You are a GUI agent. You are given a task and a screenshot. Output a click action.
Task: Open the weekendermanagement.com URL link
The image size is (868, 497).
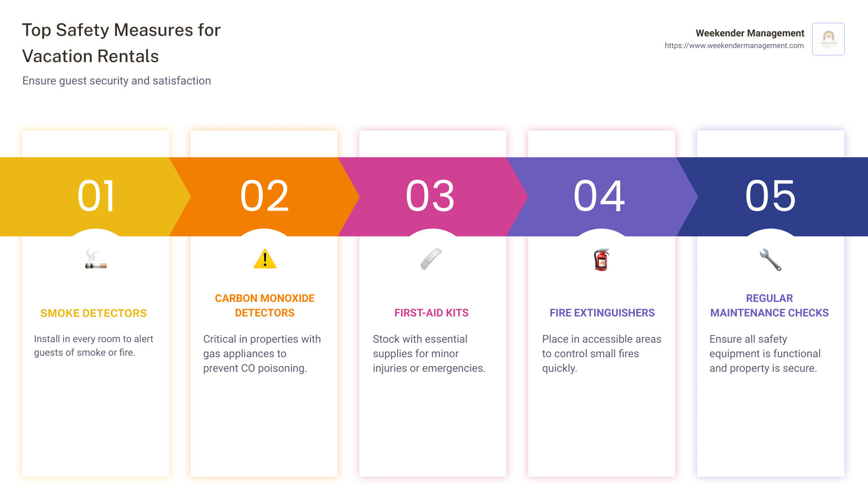(734, 46)
